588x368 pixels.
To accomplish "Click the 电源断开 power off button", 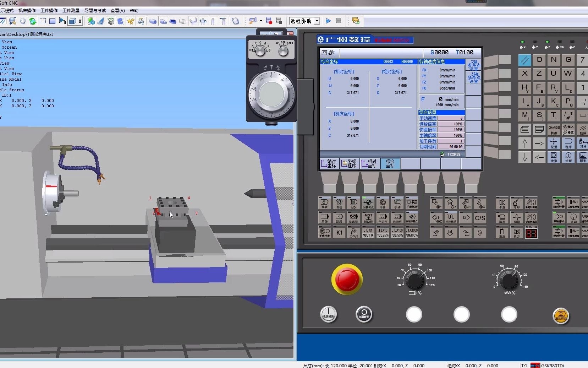I will [x=364, y=314].
